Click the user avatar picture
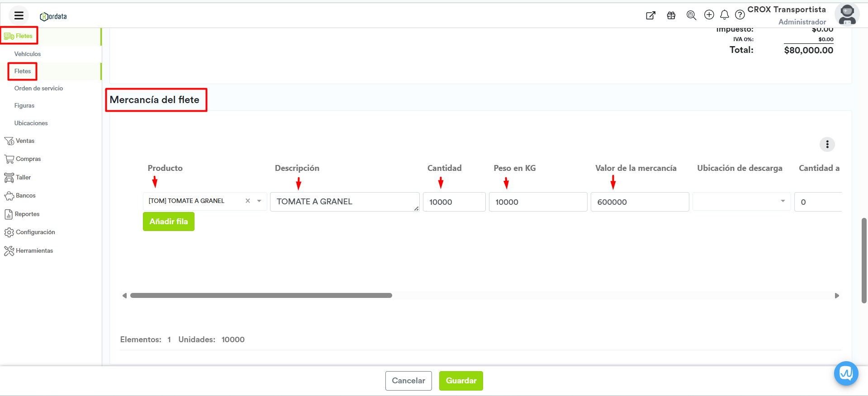Viewport: 868px width, 396px height. (847, 15)
